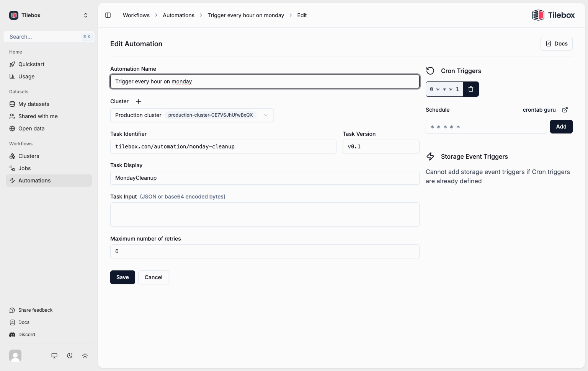Open crontab guru via the external link icon
This screenshot has width=588, height=371.
tap(565, 110)
